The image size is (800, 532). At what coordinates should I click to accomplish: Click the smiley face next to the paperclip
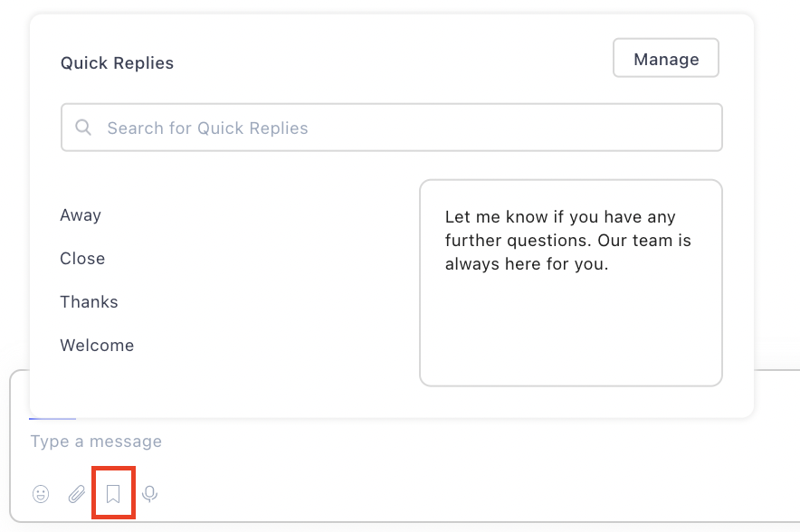[41, 494]
